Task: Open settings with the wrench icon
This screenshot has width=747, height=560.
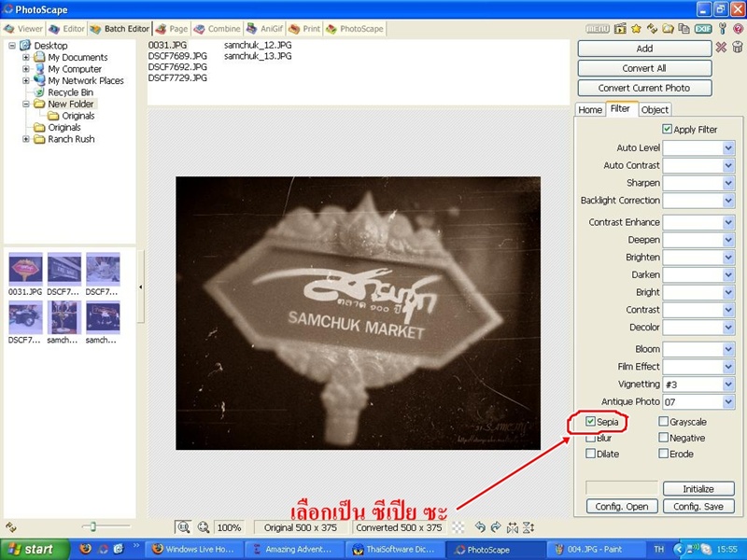Action: tap(723, 29)
